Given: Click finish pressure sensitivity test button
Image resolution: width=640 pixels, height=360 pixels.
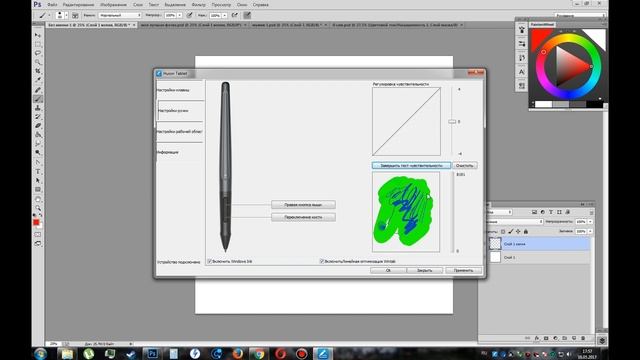Looking at the screenshot, I should click(411, 165).
